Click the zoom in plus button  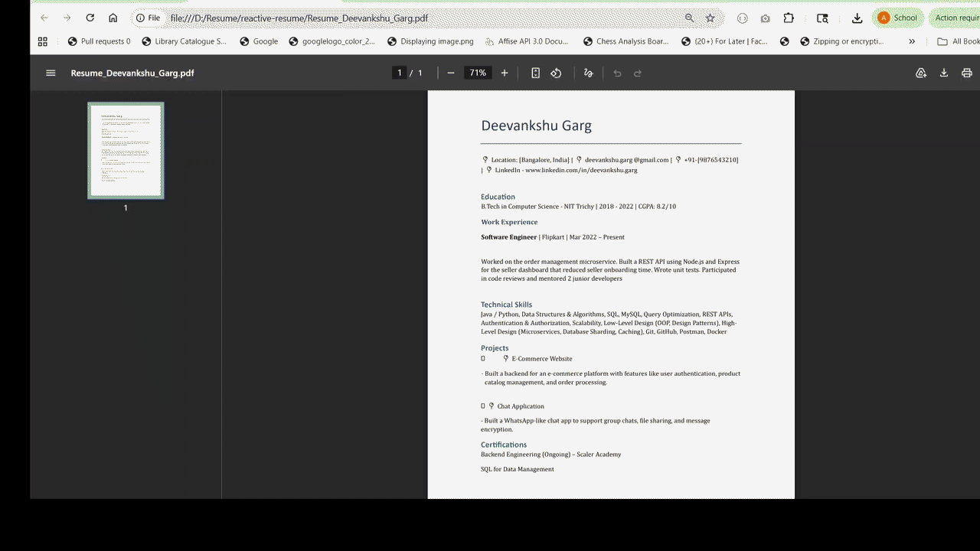tap(505, 73)
